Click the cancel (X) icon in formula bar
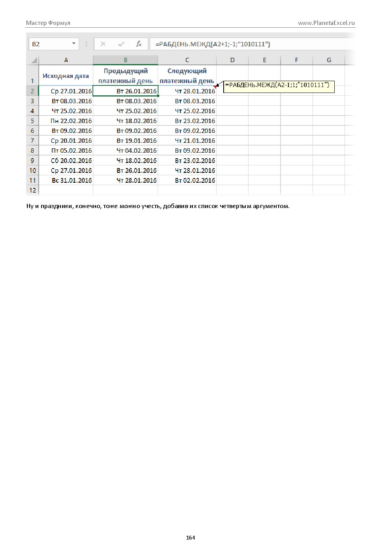392x555 pixels. pos(103,44)
